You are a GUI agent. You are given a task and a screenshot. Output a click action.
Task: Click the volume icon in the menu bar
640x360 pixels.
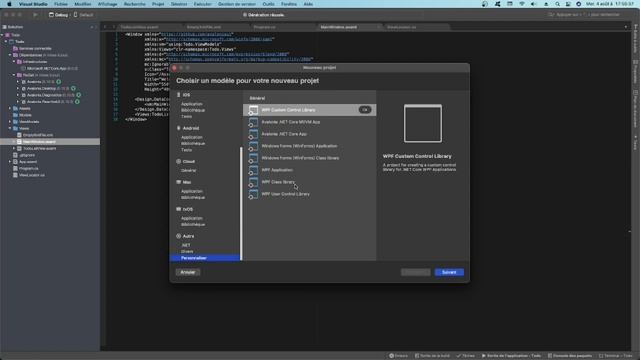click(x=533, y=4)
